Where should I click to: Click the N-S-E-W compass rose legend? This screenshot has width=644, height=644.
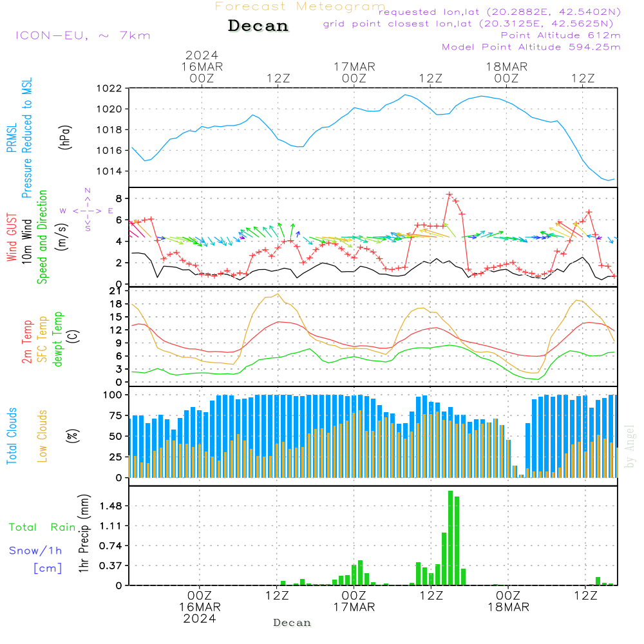click(88, 211)
